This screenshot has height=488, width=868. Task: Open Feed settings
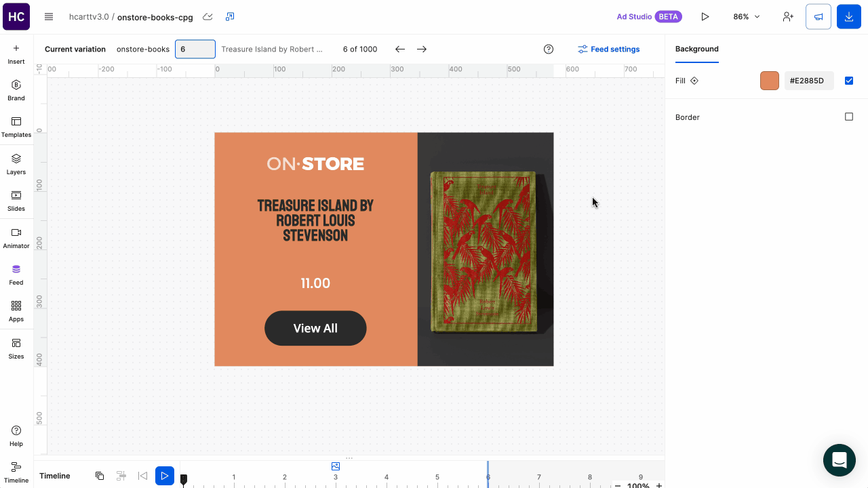point(608,49)
